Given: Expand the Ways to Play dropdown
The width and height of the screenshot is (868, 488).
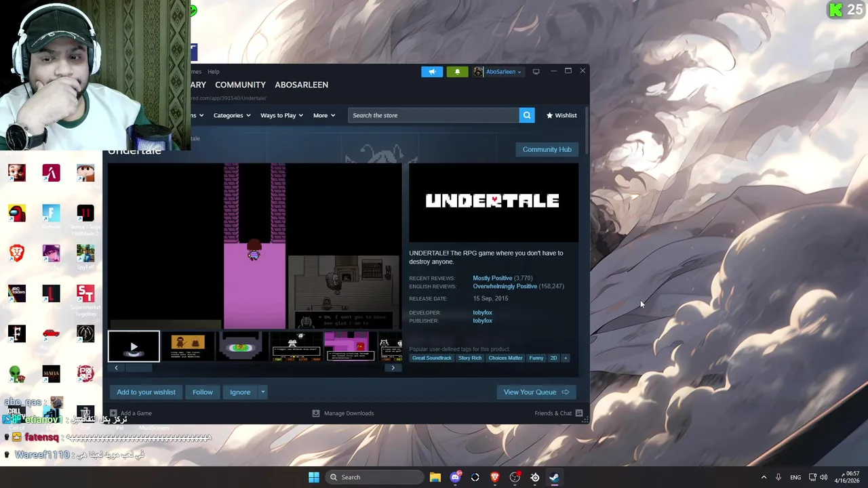Looking at the screenshot, I should pyautogui.click(x=282, y=115).
